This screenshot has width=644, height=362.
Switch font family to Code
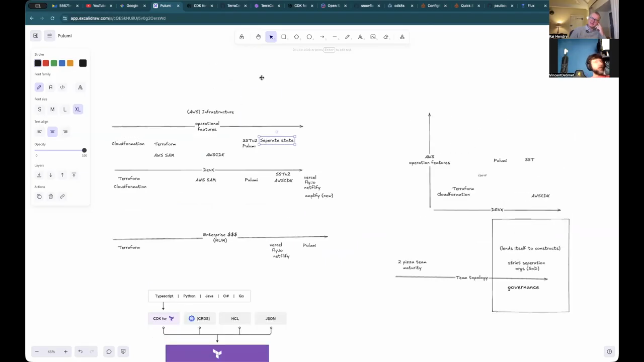(x=62, y=87)
